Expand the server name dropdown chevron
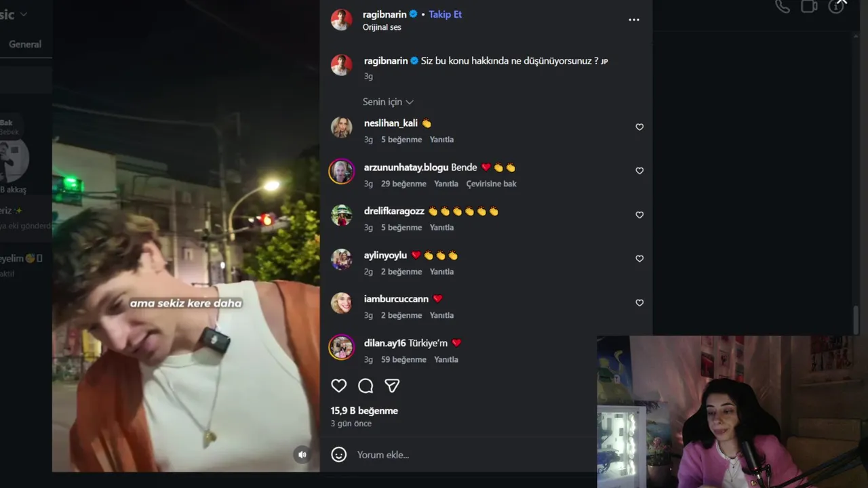The height and width of the screenshot is (488, 868). click(x=24, y=14)
